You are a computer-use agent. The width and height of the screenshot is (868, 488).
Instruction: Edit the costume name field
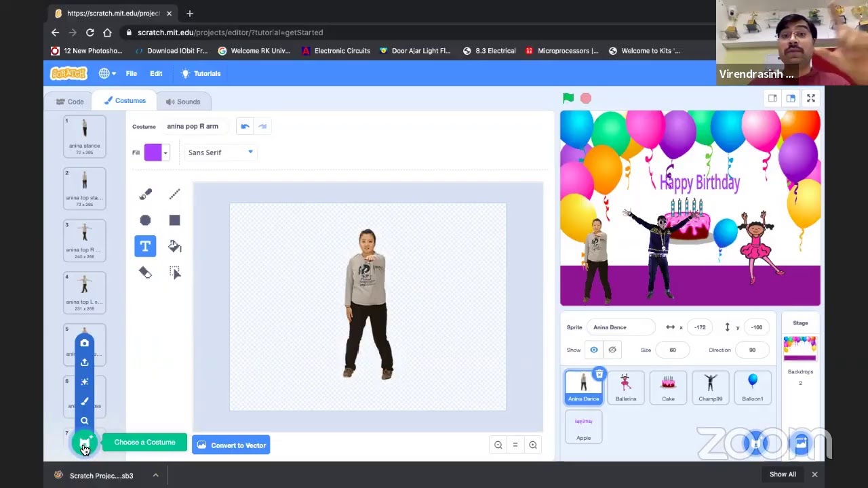tap(195, 126)
